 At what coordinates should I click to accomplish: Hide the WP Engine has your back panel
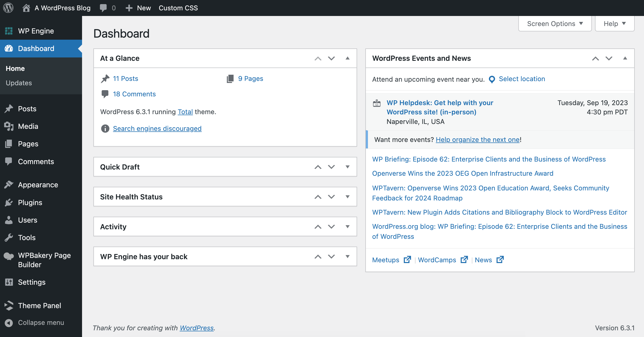(348, 256)
